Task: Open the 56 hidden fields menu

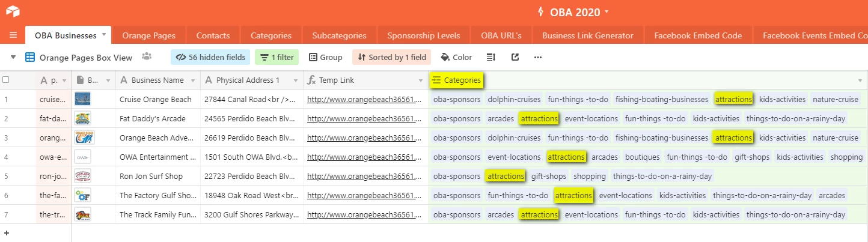Action: pyautogui.click(x=210, y=58)
